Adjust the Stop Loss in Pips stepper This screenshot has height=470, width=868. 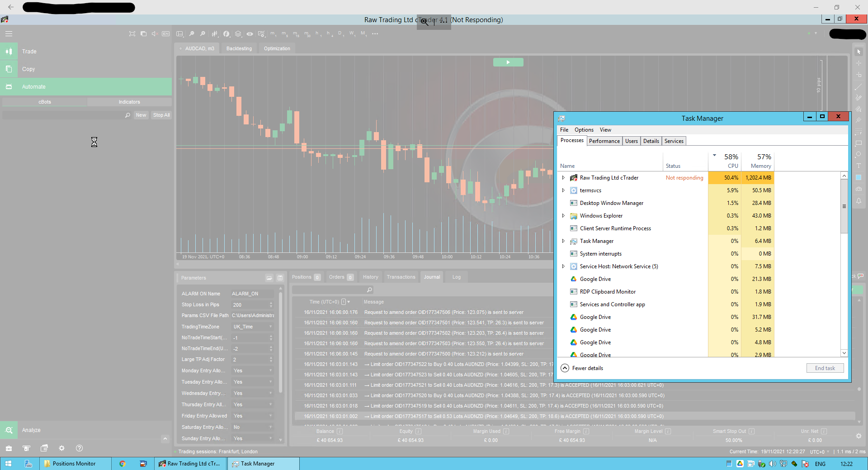click(271, 304)
